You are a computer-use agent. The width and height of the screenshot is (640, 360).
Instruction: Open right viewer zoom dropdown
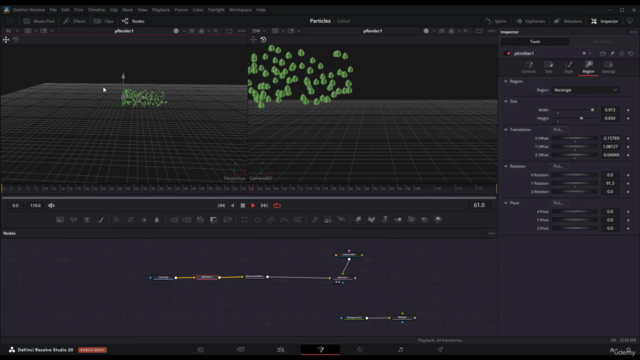click(x=259, y=31)
